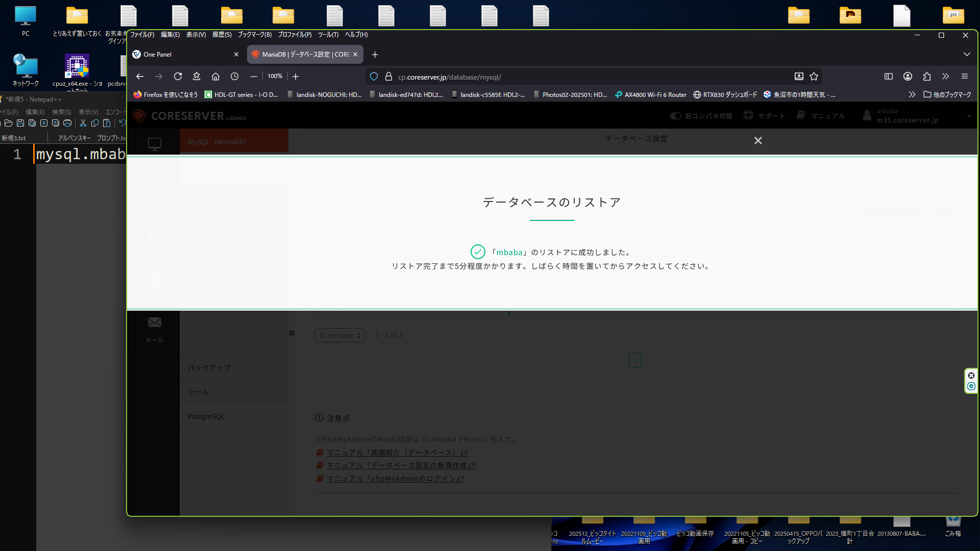The image size is (980, 551).
Task: Toggle the 旧コンパネ切替 switch
Action: (x=676, y=116)
